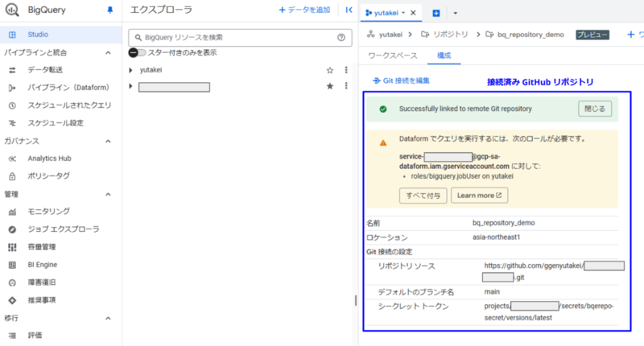Click Git 接続を編集
The height and width of the screenshot is (346, 644).
point(401,80)
